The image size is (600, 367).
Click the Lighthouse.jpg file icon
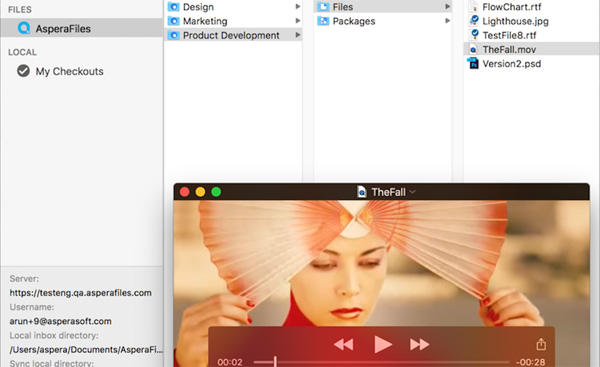click(474, 21)
